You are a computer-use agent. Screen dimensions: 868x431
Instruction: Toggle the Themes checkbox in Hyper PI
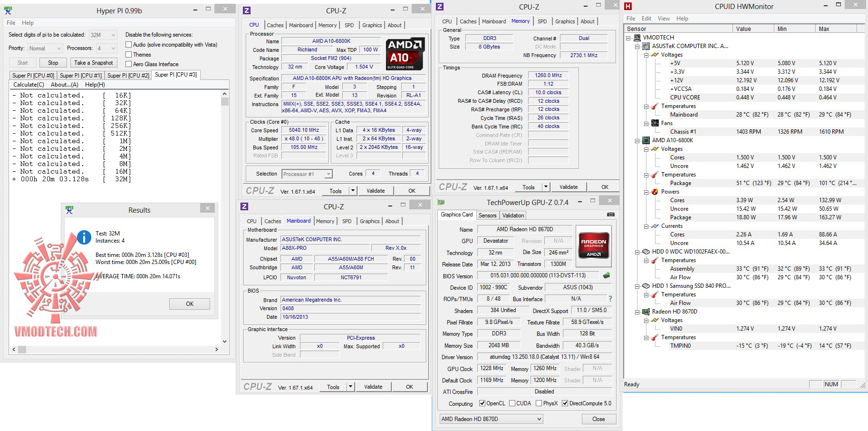[128, 55]
